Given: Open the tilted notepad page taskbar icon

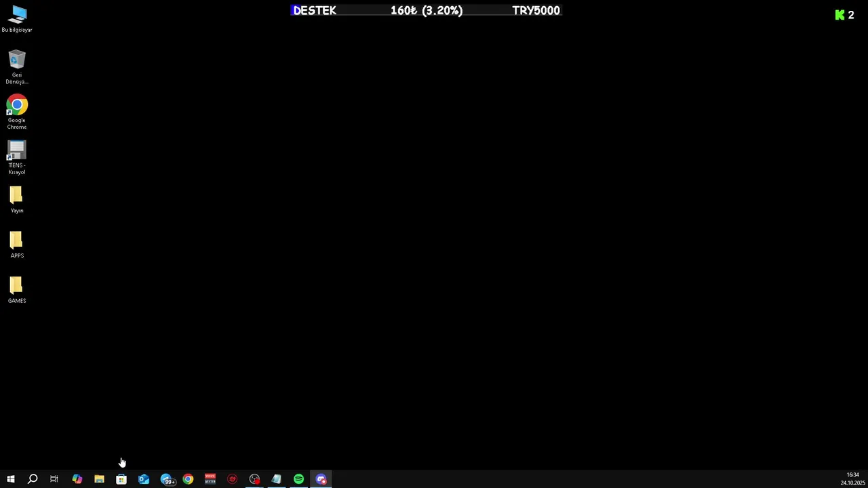Looking at the screenshot, I should [x=277, y=479].
